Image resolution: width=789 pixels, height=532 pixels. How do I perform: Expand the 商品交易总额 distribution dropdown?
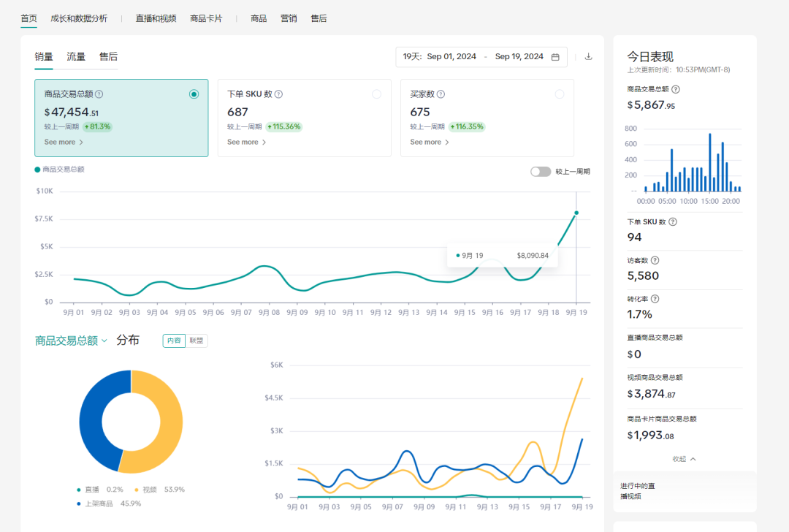click(71, 341)
